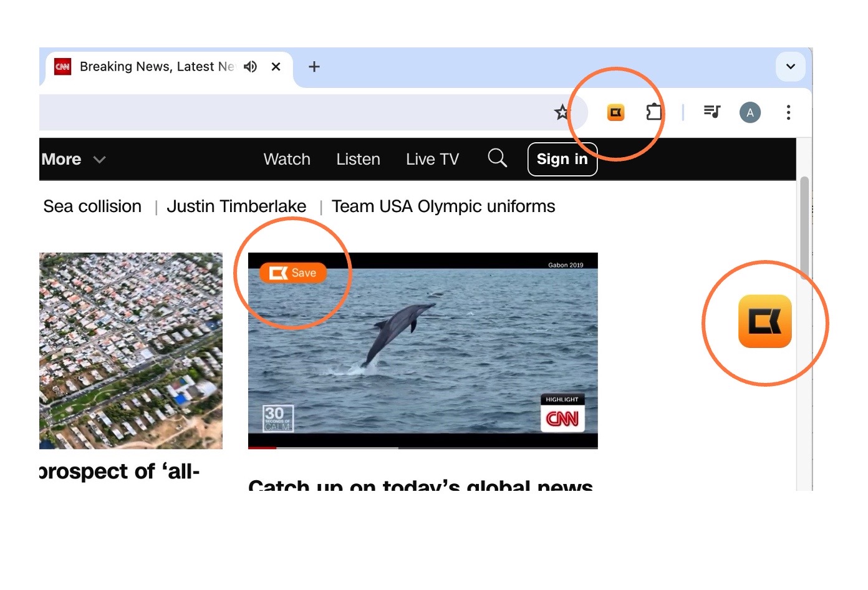Select Watch in CNN navigation
This screenshot has height=590, width=868.
tap(287, 159)
